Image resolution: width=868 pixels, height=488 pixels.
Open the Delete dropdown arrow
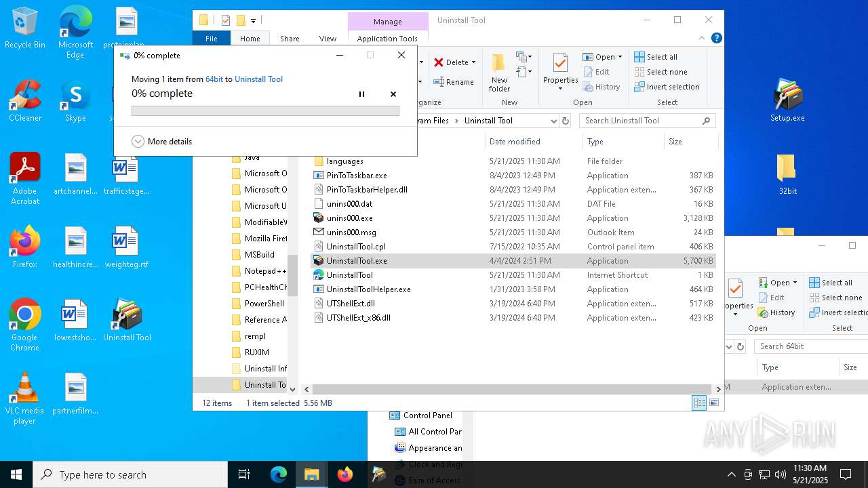pyautogui.click(x=473, y=62)
